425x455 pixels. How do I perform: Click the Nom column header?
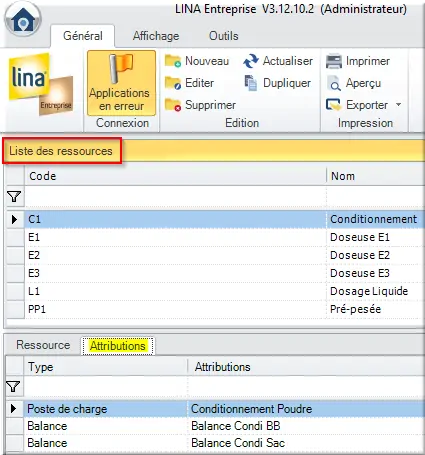(376, 176)
